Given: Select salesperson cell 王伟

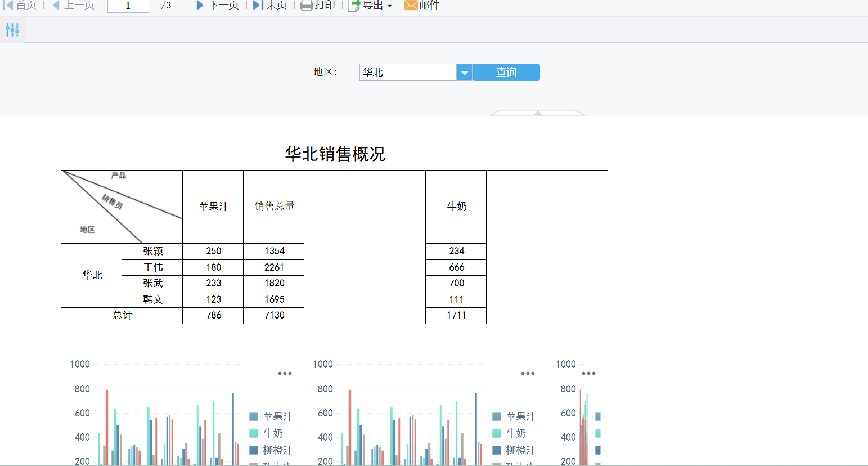Looking at the screenshot, I should (x=152, y=267).
